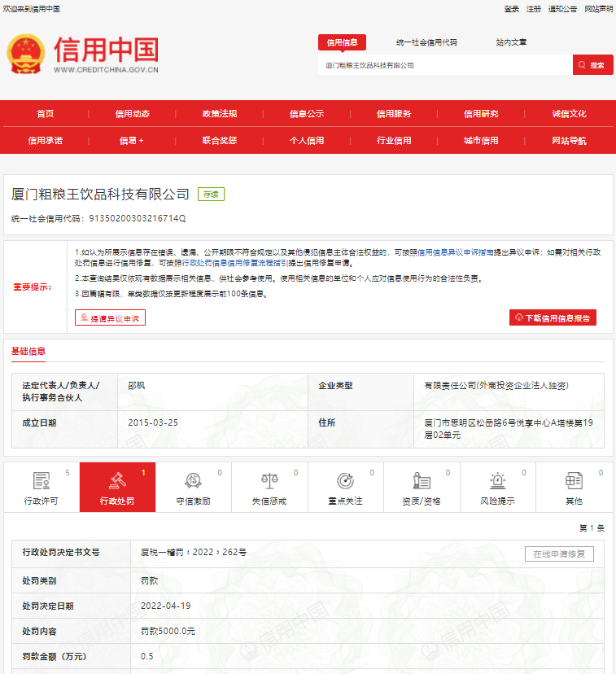Click 下载信用信息报告 download button
Viewport: 616px width, 674px height.
tap(553, 317)
